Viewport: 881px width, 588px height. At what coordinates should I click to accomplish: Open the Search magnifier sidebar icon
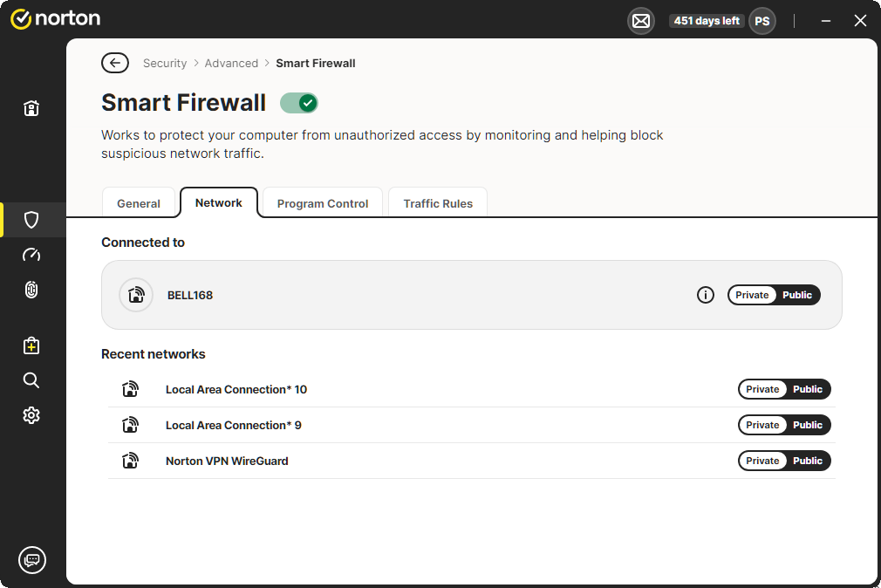(31, 380)
